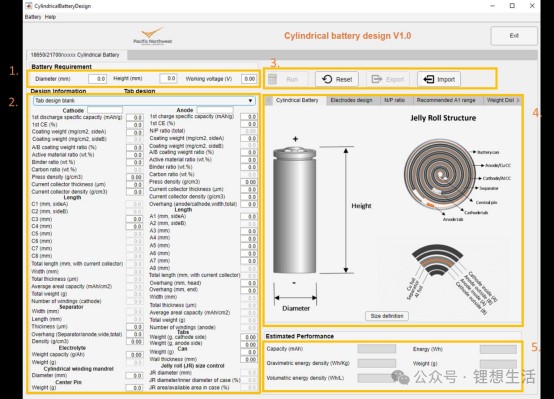Image resolution: width=554 pixels, height=399 pixels.
Task: Click the Diameter (mm) input field
Action: (97, 79)
